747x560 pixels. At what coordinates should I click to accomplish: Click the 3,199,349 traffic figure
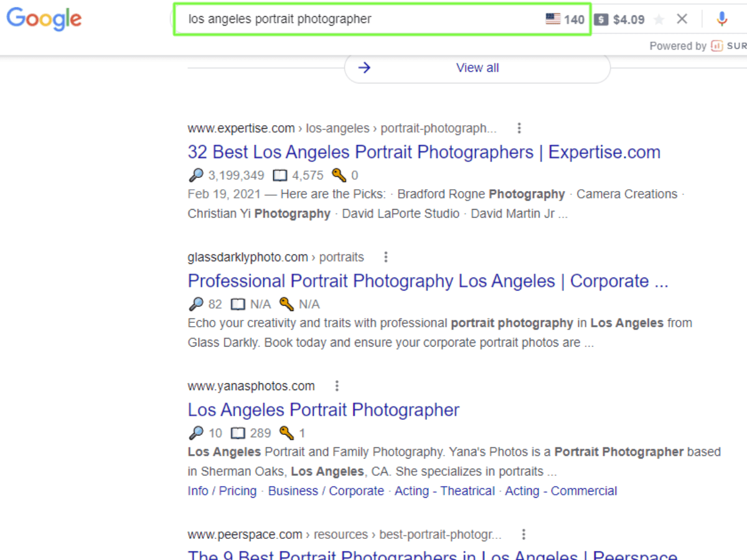(x=236, y=175)
